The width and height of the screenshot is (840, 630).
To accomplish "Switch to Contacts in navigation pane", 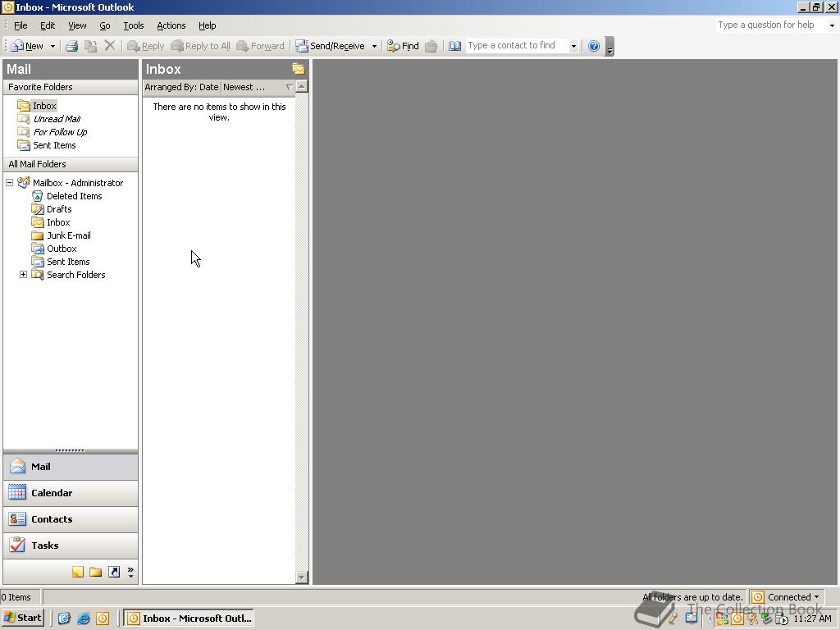I will pos(71,519).
